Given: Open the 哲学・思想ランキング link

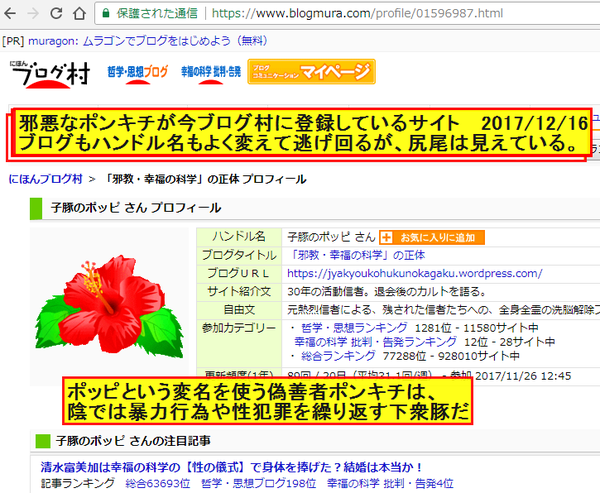Looking at the screenshot, I should (354, 328).
